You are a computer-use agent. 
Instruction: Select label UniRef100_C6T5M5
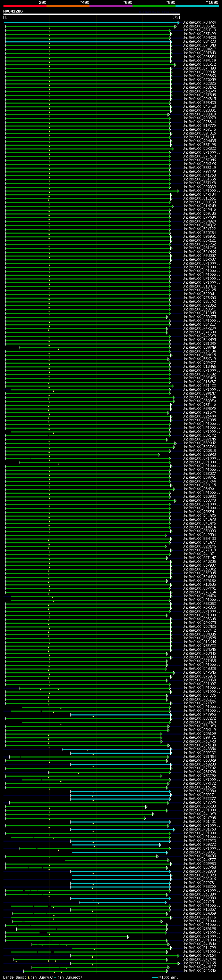tap(199, 95)
